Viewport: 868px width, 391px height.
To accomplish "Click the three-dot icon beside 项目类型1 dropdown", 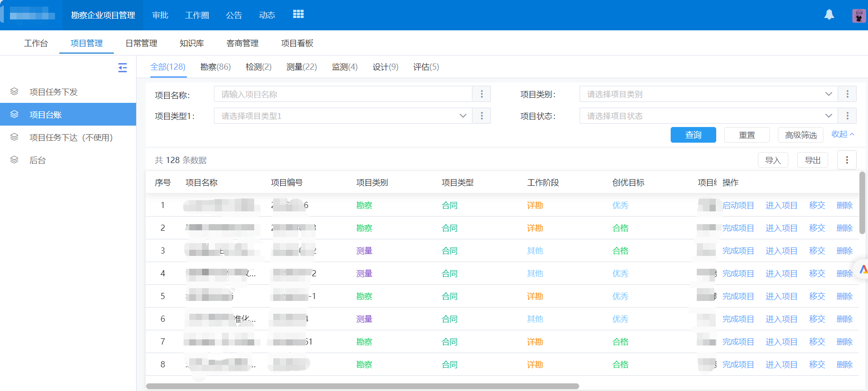I will (x=481, y=116).
